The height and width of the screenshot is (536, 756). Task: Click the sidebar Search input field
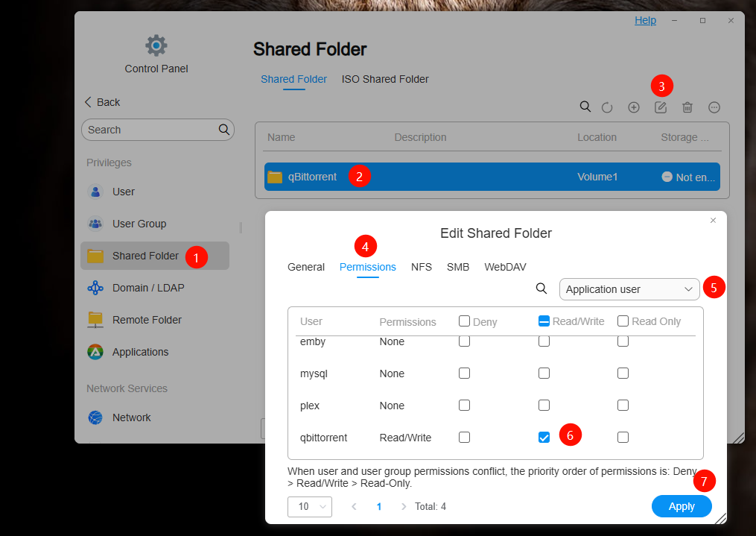point(158,130)
